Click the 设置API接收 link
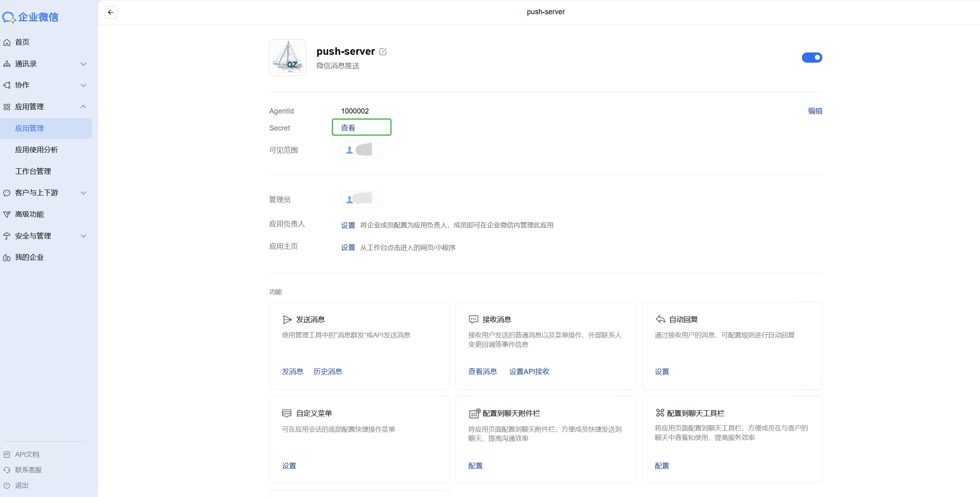This screenshot has width=980, height=497. 529,372
